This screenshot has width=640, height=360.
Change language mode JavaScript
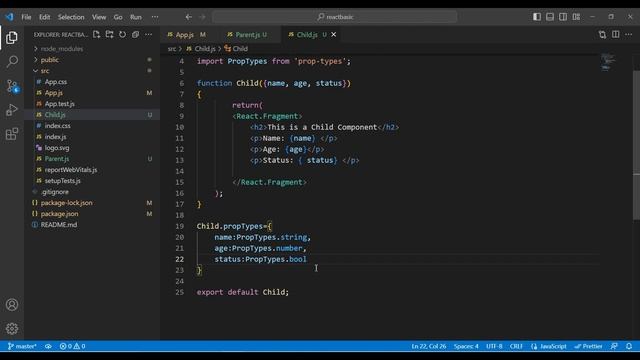[549, 346]
